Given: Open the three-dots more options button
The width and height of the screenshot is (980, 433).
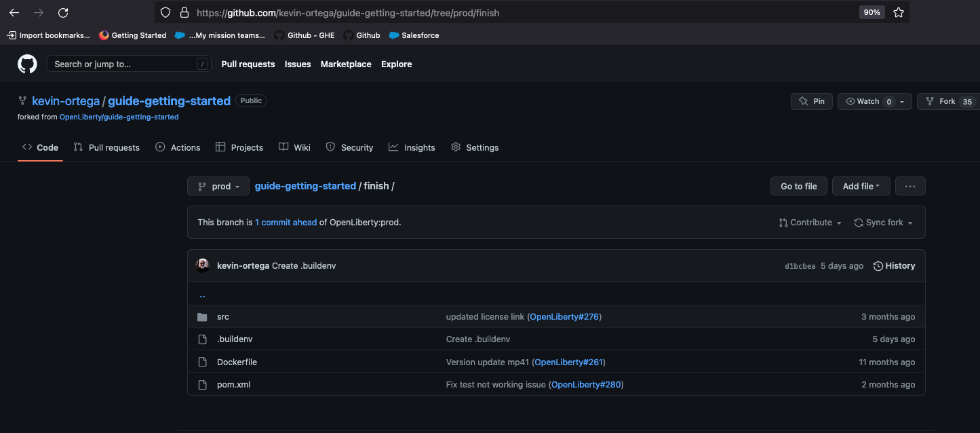Looking at the screenshot, I should pyautogui.click(x=910, y=186).
